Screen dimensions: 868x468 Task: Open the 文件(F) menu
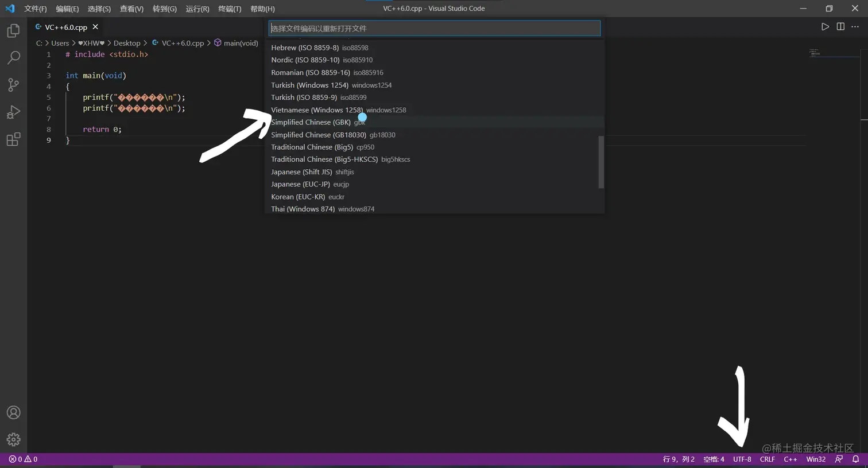[x=36, y=9]
